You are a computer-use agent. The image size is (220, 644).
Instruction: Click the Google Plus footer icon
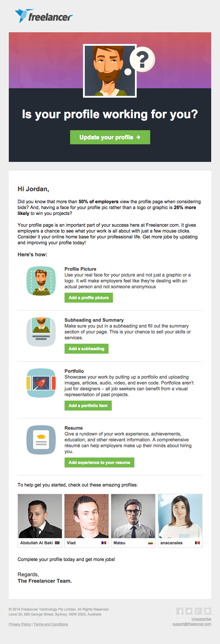click(x=198, y=611)
